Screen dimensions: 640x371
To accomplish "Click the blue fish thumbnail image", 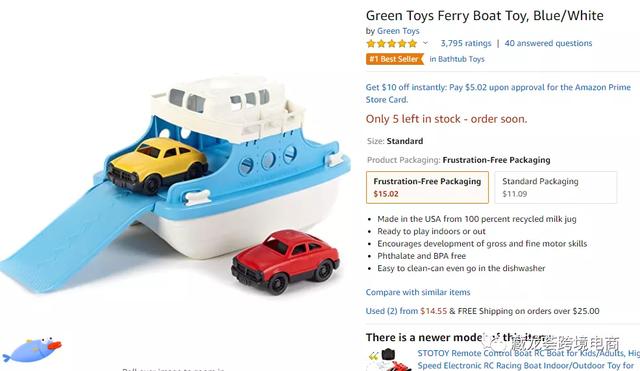I will [x=32, y=350].
